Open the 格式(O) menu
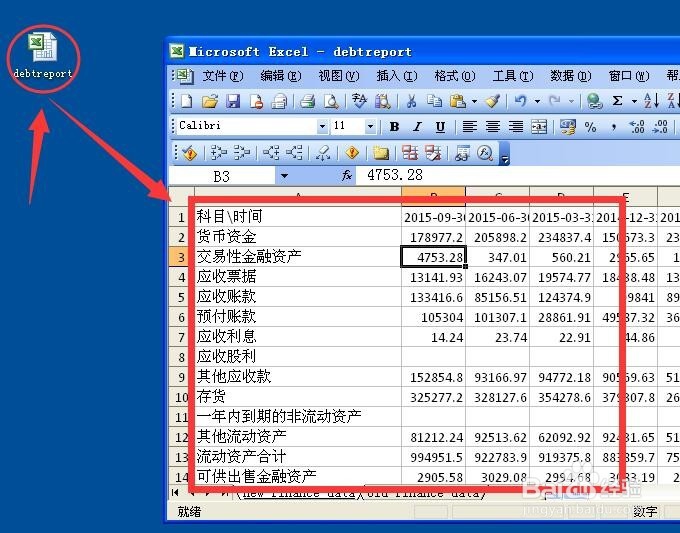The image size is (680, 533). click(x=455, y=76)
